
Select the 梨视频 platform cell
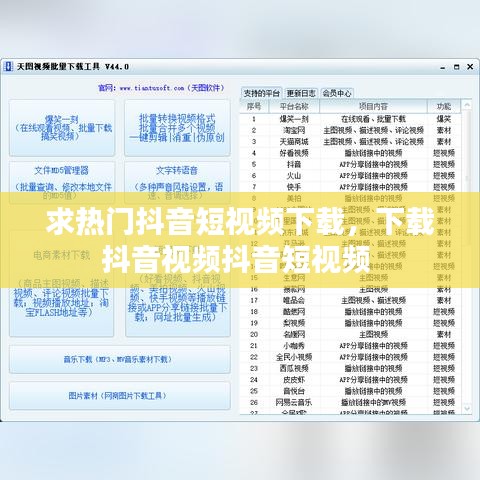point(294,323)
